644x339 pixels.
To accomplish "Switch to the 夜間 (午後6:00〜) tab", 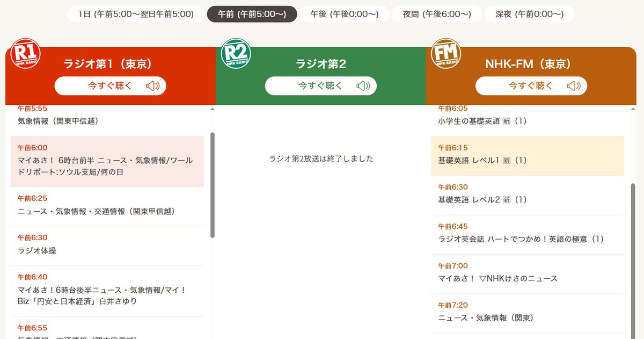I will pyautogui.click(x=436, y=14).
